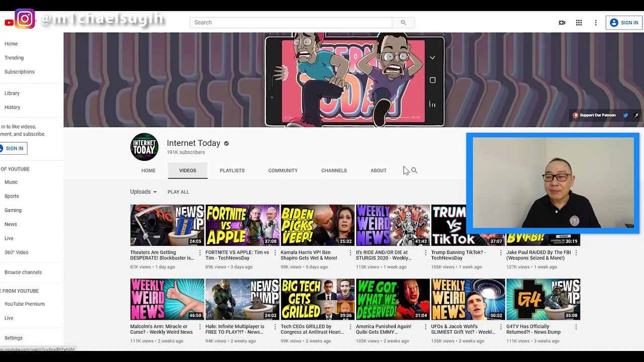Switch to the PLAYLISTS tab
This screenshot has width=644, height=362.
click(x=232, y=170)
